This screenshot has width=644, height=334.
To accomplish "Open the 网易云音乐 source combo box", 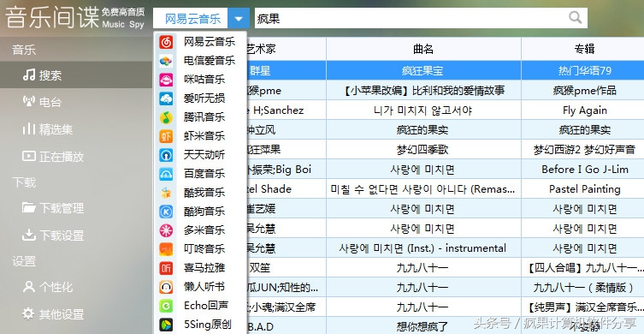I will [x=201, y=19].
